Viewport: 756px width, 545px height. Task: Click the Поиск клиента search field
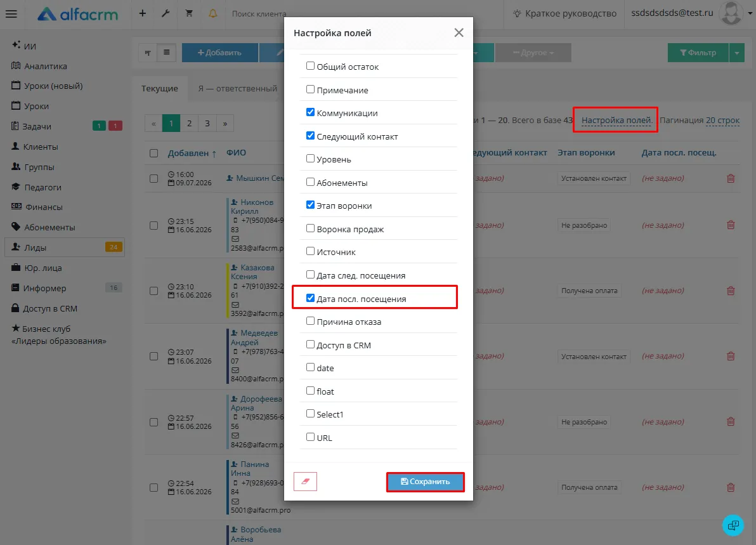[x=259, y=13]
